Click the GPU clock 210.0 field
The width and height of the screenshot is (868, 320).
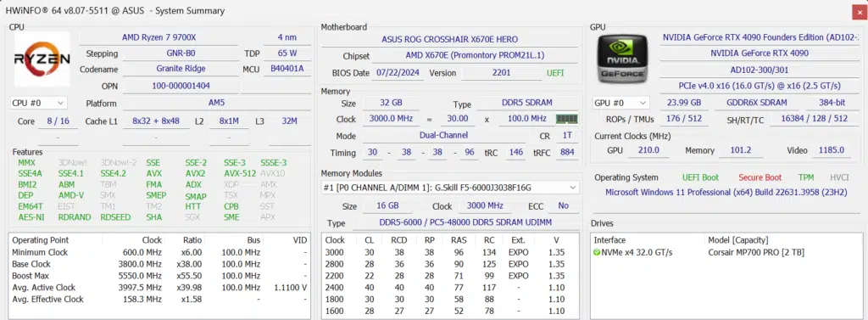(x=648, y=150)
